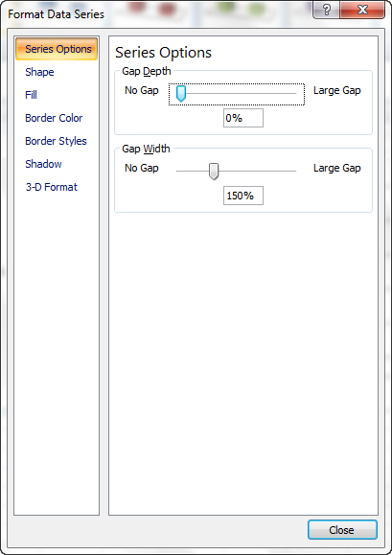Open the Fill settings category
The image size is (392, 555).
[x=31, y=95]
